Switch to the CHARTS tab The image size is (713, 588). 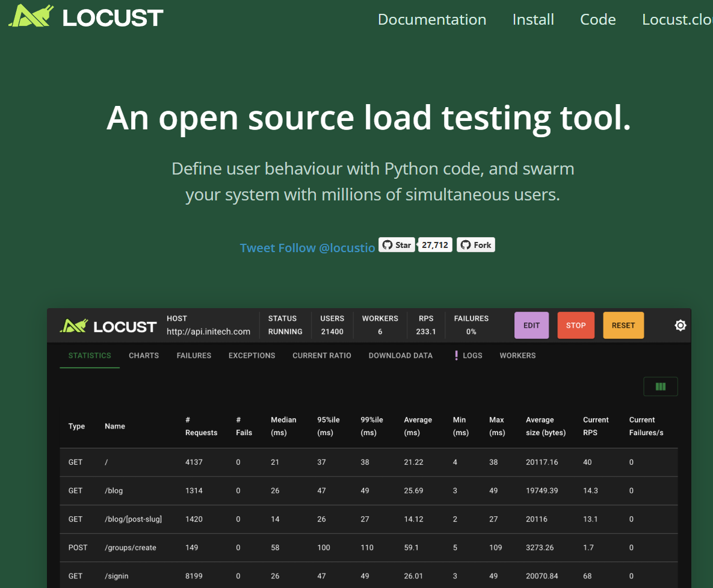[x=144, y=356]
